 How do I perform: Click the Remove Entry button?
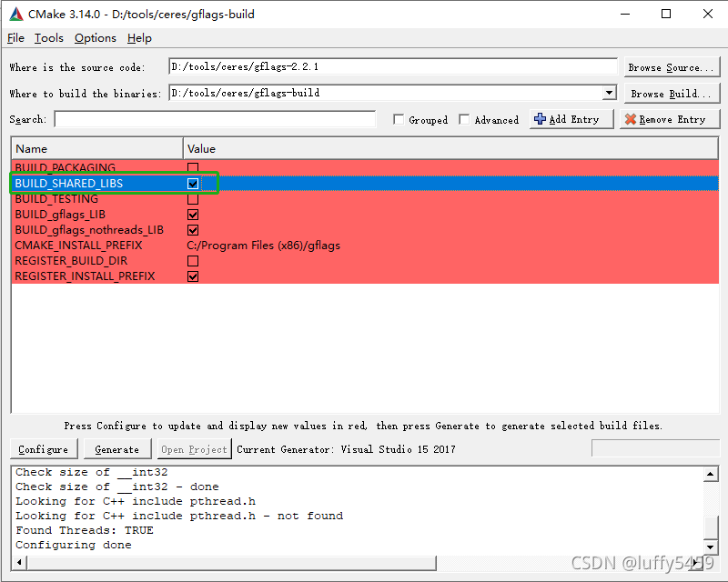[670, 119]
